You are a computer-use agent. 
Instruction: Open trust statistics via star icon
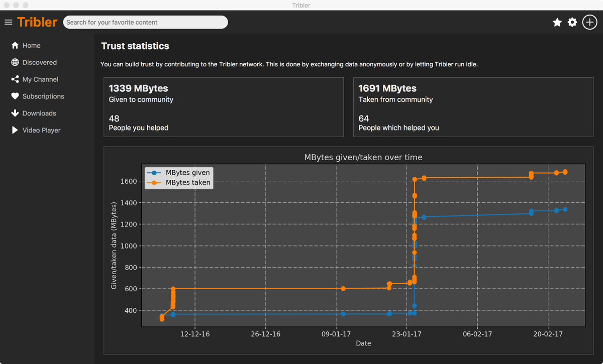[x=557, y=22]
